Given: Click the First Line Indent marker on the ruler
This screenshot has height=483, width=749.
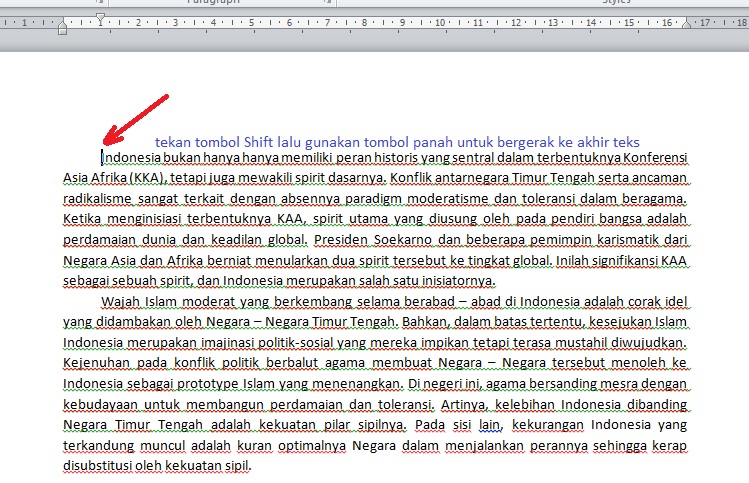Looking at the screenshot, I should (100, 19).
